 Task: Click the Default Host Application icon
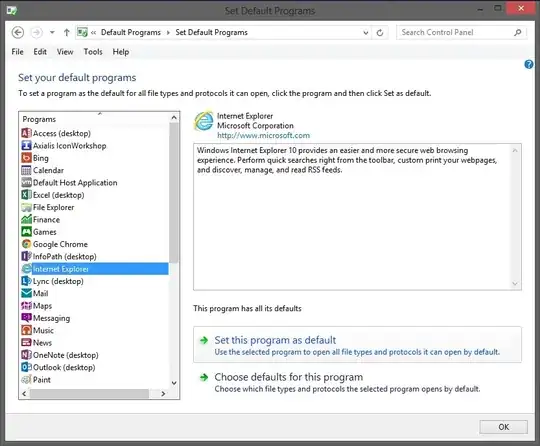27,183
